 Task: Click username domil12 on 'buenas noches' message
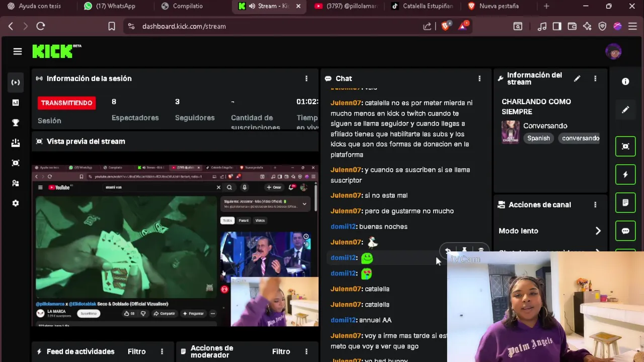[343, 226]
